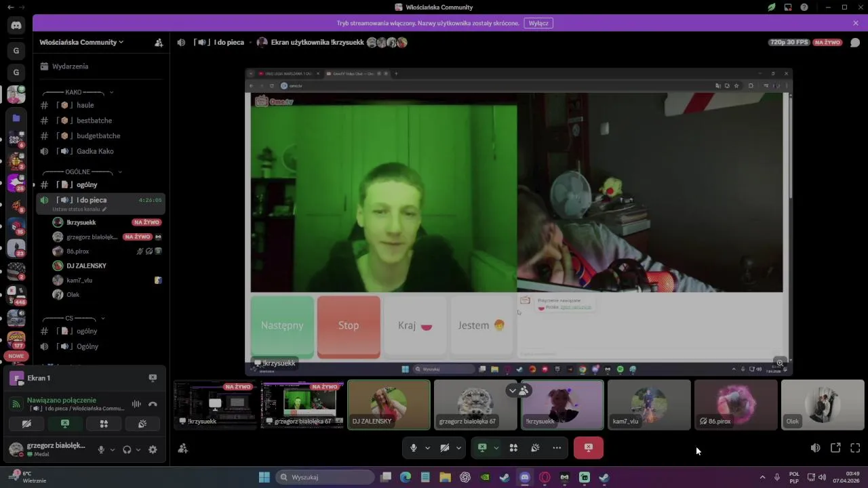The width and height of the screenshot is (868, 488).
Task: Open more options three dots in call bar
Action: click(557, 448)
